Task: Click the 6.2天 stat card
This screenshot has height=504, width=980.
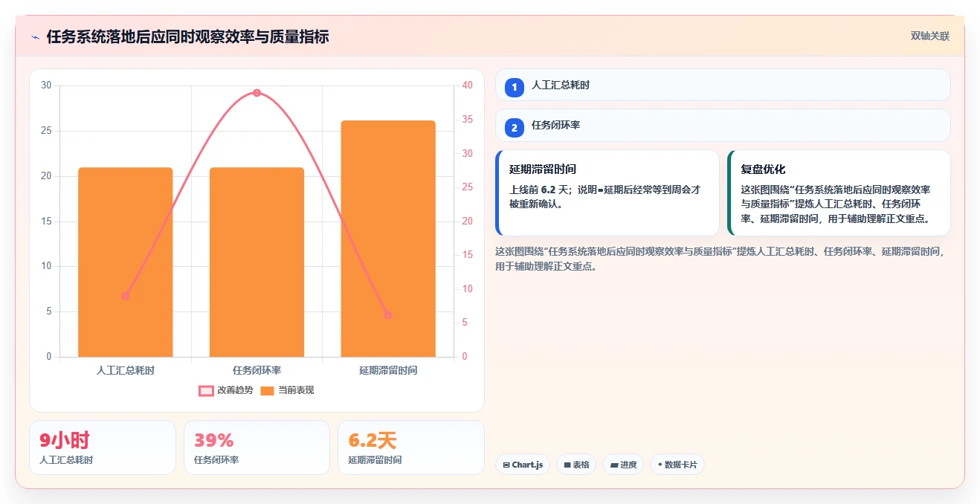Action: click(411, 448)
